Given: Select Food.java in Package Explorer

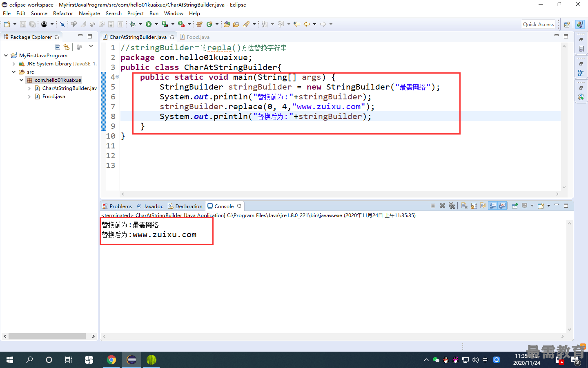Looking at the screenshot, I should (53, 96).
